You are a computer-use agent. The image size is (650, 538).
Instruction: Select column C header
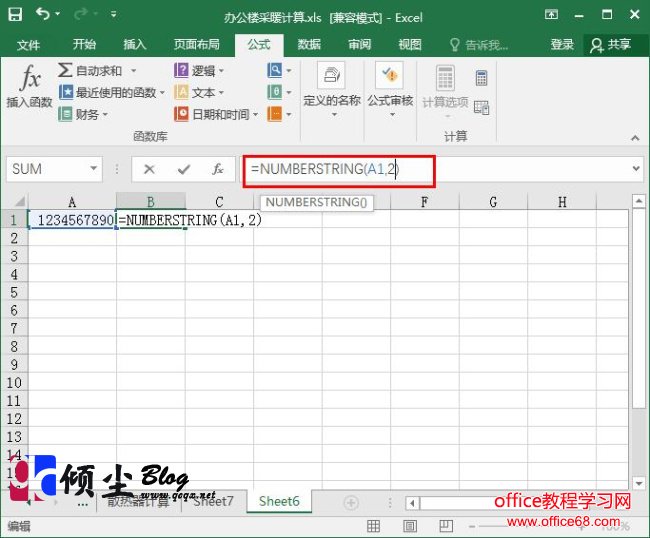pyautogui.click(x=219, y=202)
